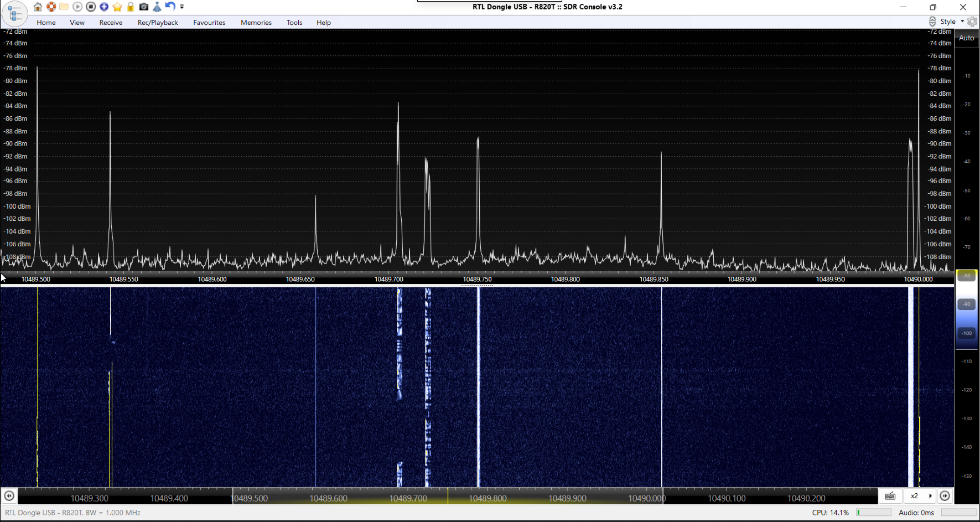
Task: Open the Receive ribbon tab
Action: (111, 23)
